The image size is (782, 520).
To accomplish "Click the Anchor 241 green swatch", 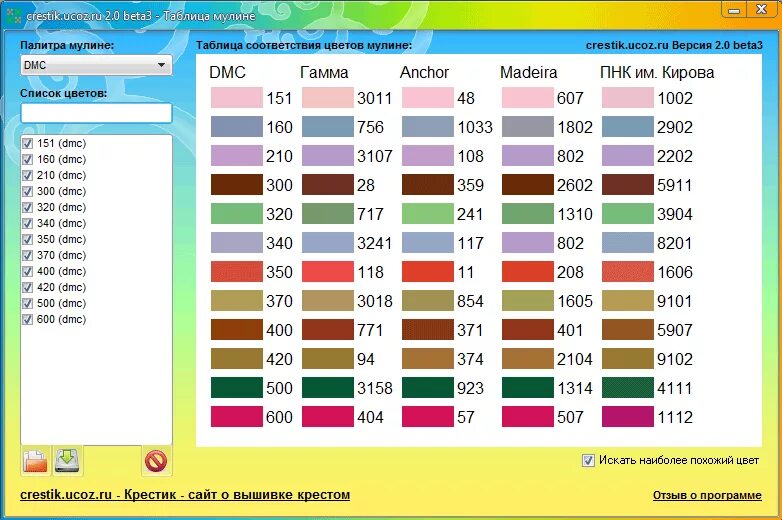I will click(428, 214).
